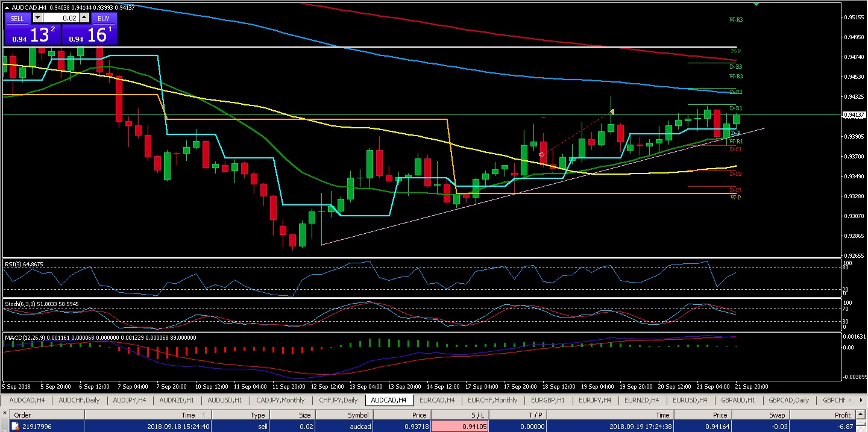Viewport: 868px width, 432px height.
Task: Click the M-P pivot level label
Action: [x=736, y=51]
